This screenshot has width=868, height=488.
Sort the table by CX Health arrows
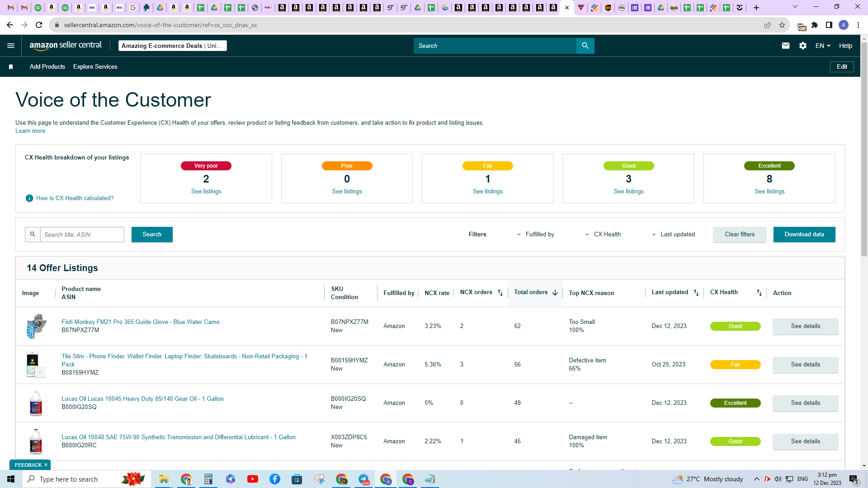click(x=759, y=293)
